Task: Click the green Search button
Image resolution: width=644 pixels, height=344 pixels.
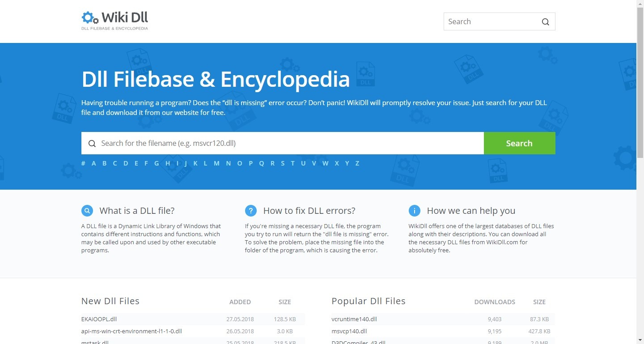Action: 519,143
